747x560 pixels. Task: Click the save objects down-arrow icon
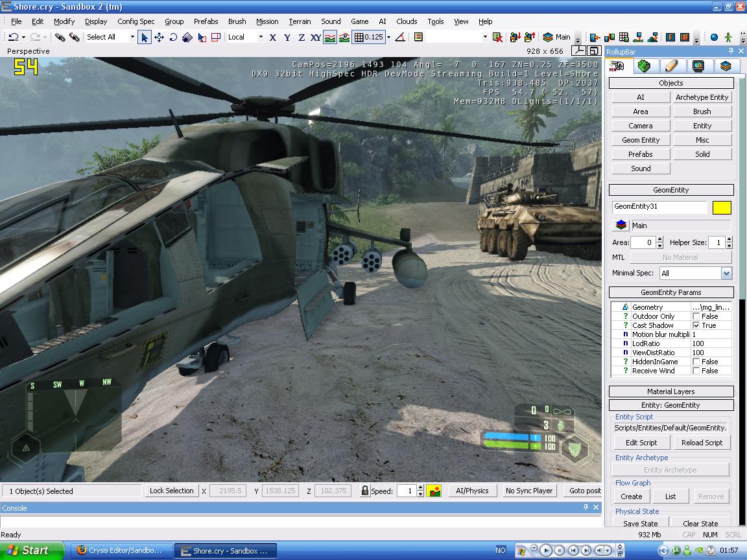point(515,37)
